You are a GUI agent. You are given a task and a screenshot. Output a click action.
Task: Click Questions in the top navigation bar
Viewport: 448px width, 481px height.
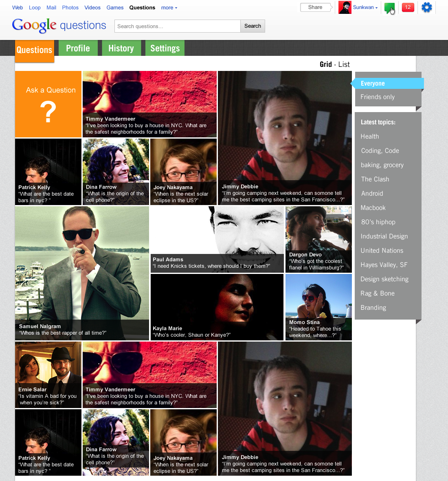[142, 8]
